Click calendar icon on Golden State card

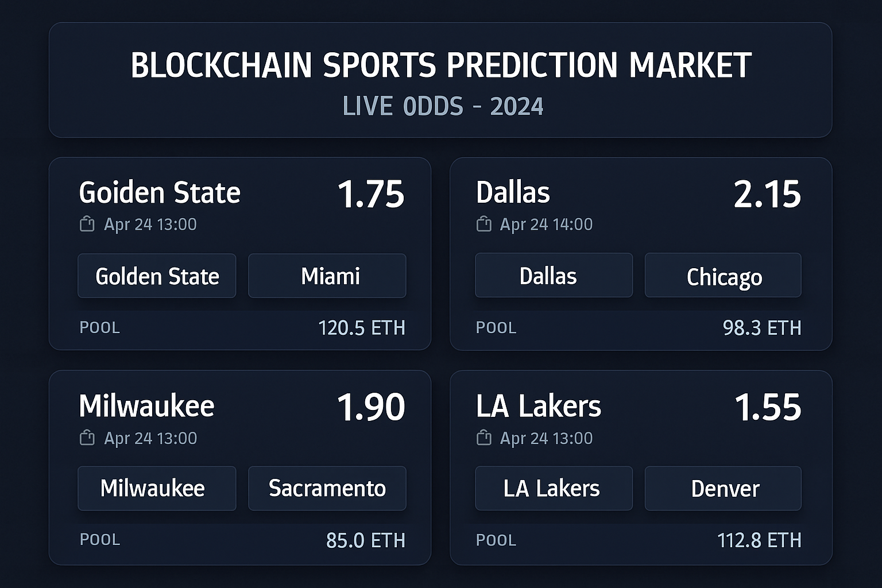pos(87,224)
